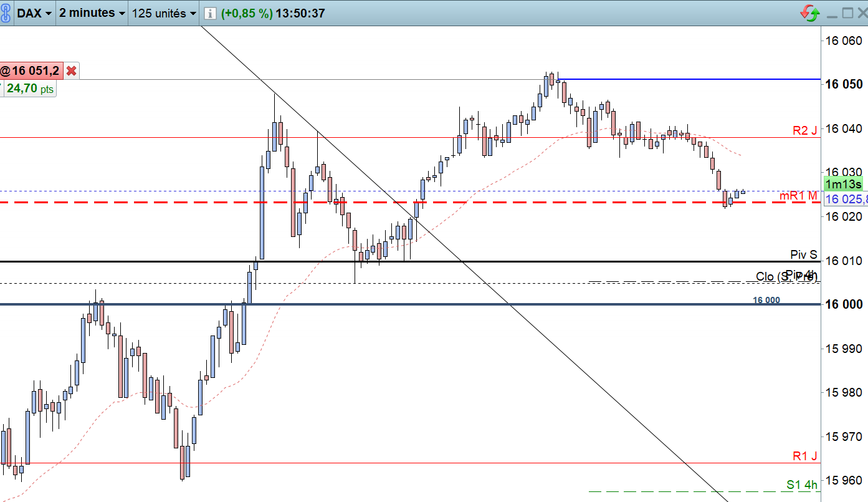Click 16 060 on the price axis
This screenshot has width=868, height=502.
(842, 41)
